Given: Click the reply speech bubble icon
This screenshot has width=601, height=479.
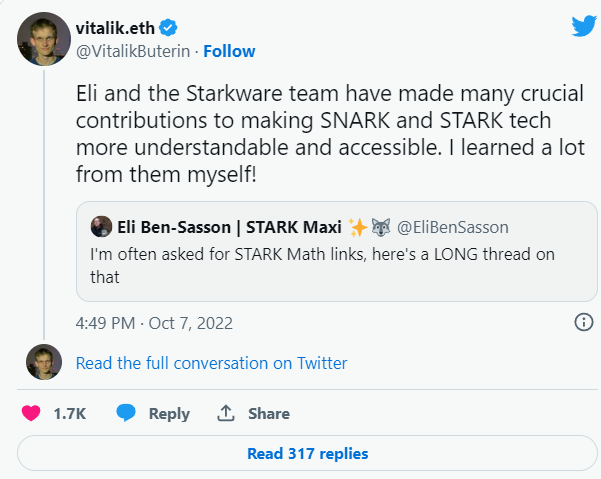Looking at the screenshot, I should click(x=126, y=413).
